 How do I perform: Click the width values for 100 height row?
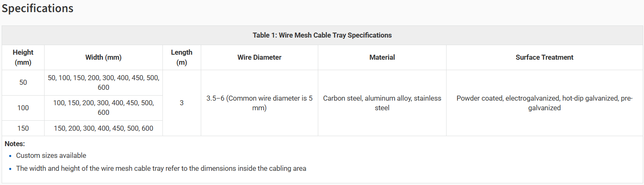coord(103,108)
